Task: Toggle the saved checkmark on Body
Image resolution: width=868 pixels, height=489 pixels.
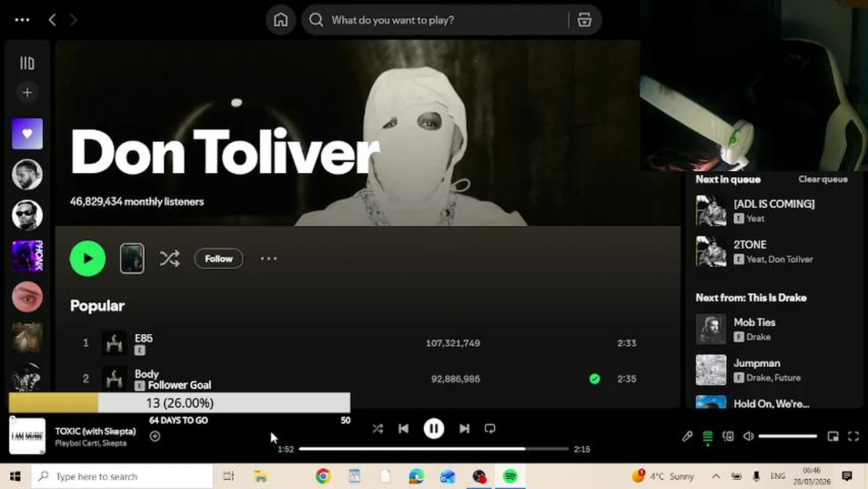Action: point(595,379)
